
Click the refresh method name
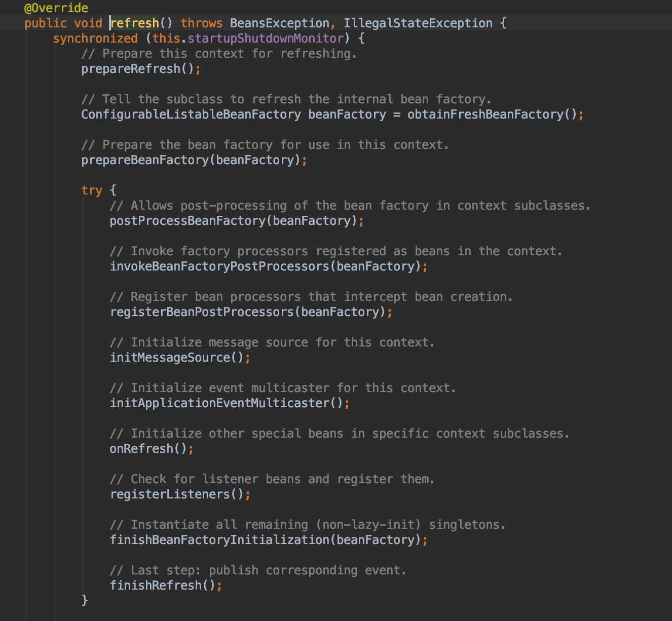(135, 23)
